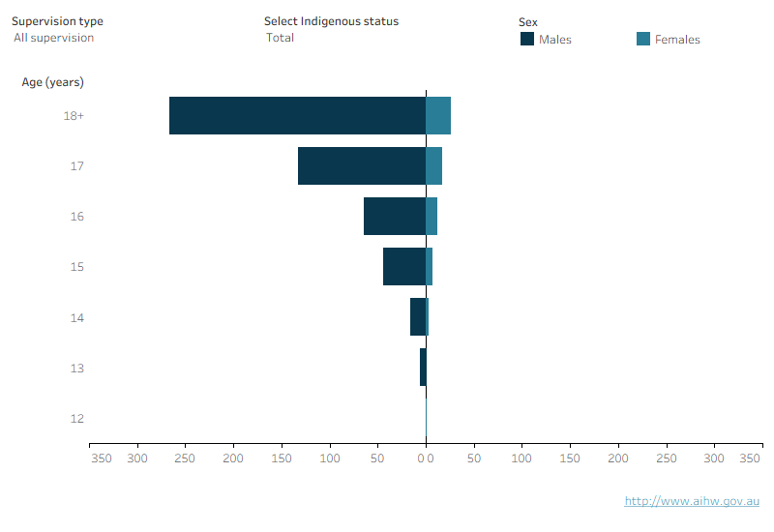Click the 18+ age row label
This screenshot has height=532, width=774.
[74, 116]
